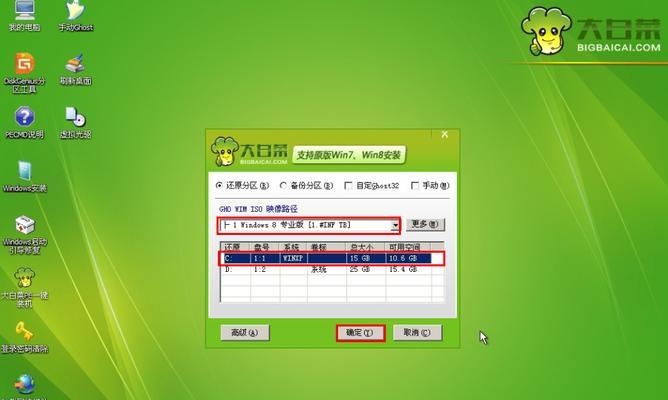Click the 25 GB total size cell

[x=366, y=270]
